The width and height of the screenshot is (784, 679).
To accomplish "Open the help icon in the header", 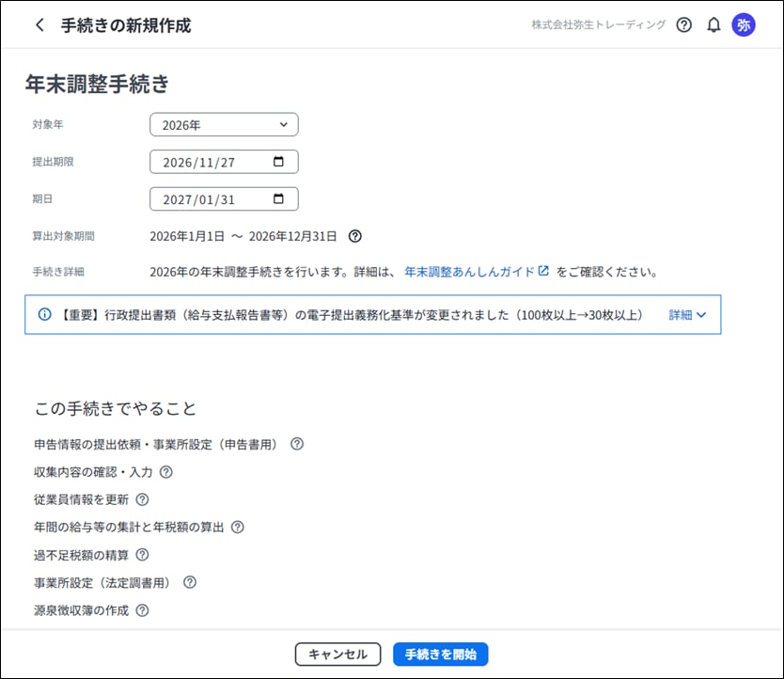I will 684,25.
